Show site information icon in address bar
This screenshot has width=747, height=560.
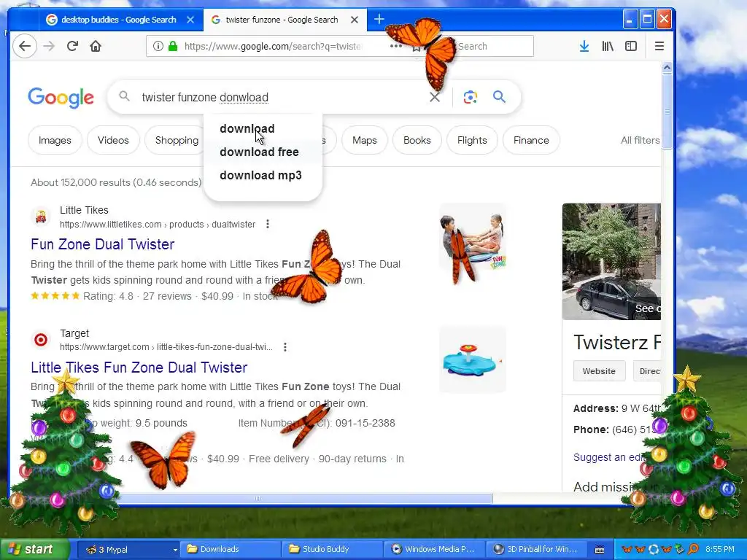tap(158, 46)
